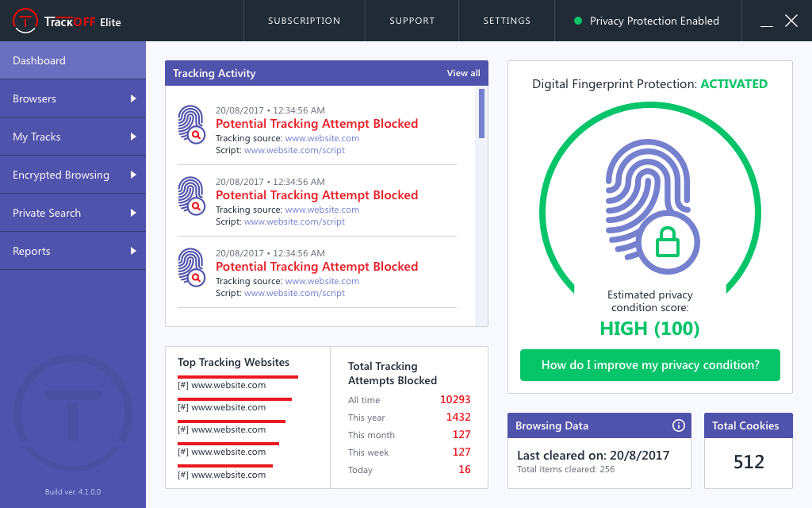Click 'How do I improve my privacy condition?'

(650, 365)
